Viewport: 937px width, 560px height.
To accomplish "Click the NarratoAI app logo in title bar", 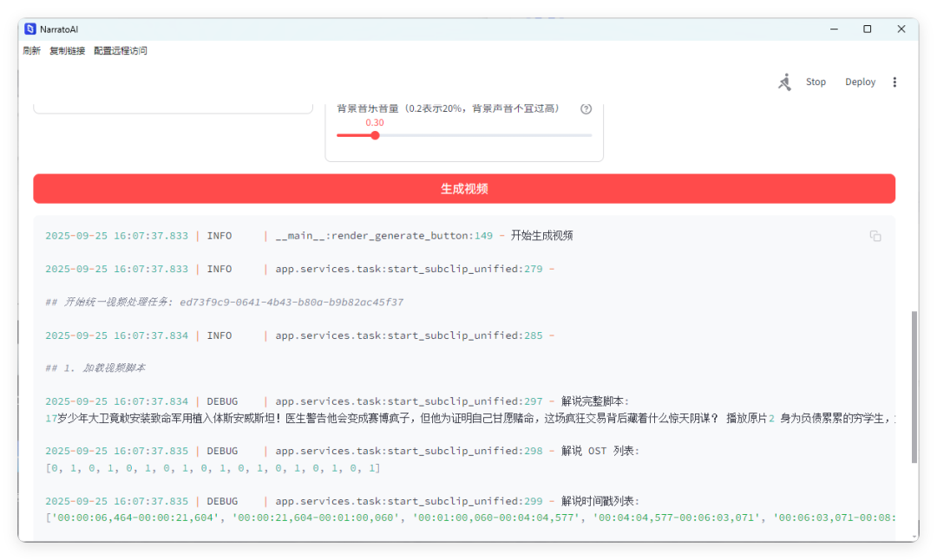I will [30, 29].
